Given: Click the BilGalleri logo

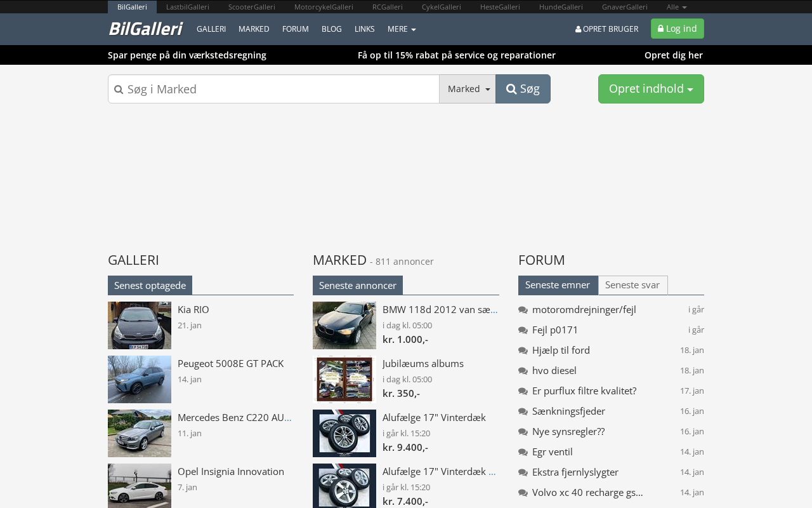Looking at the screenshot, I should (x=145, y=29).
